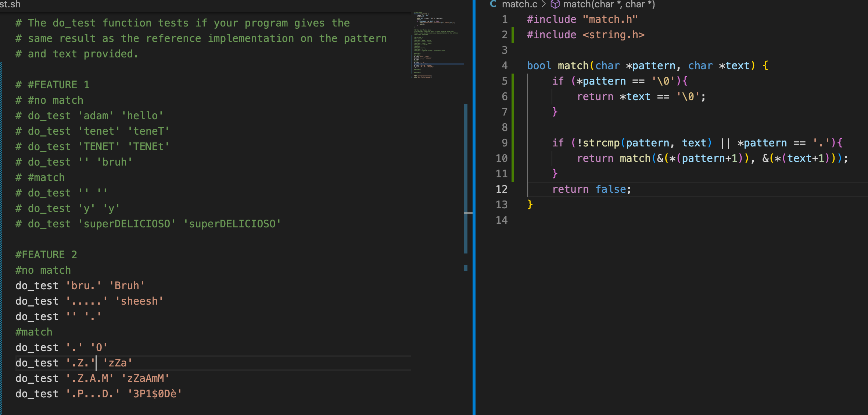
Task: Click the 'sheesh' string in test script
Action: tap(139, 301)
